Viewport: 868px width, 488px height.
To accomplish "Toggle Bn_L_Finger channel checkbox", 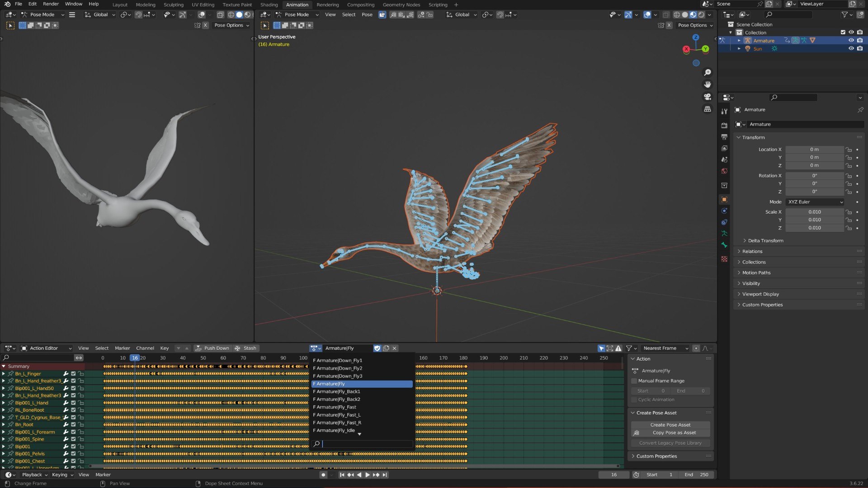I will click(x=73, y=374).
